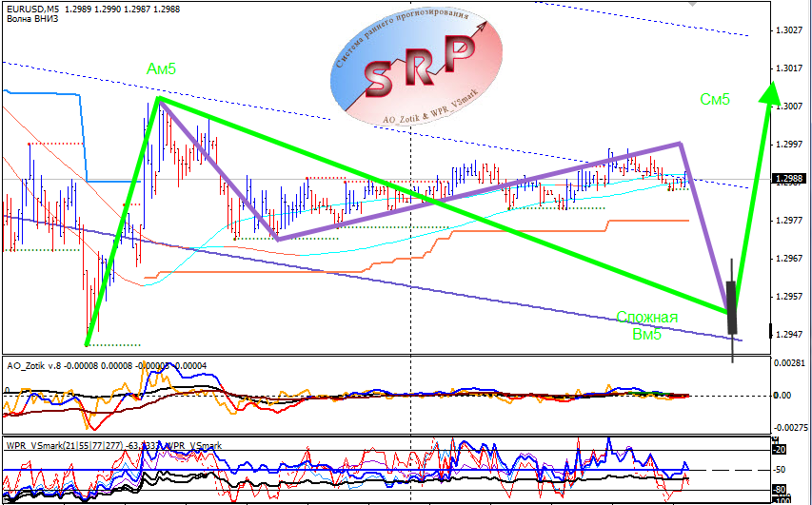Click the -50 level on WPR scale
812x505 pixels.
point(780,470)
